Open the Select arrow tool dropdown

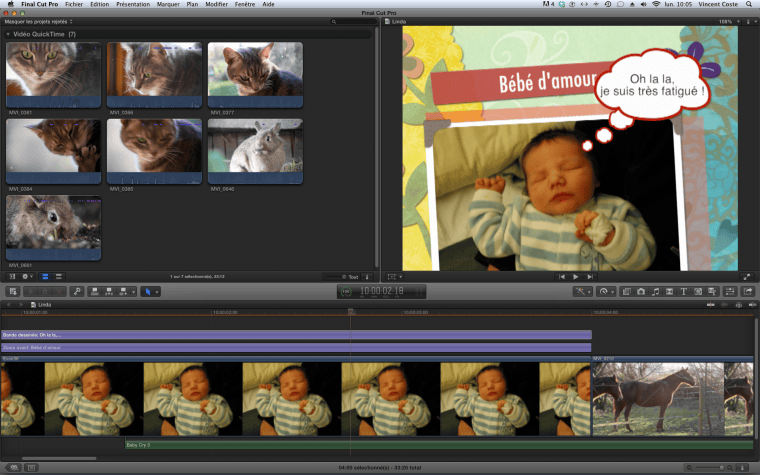click(152, 291)
